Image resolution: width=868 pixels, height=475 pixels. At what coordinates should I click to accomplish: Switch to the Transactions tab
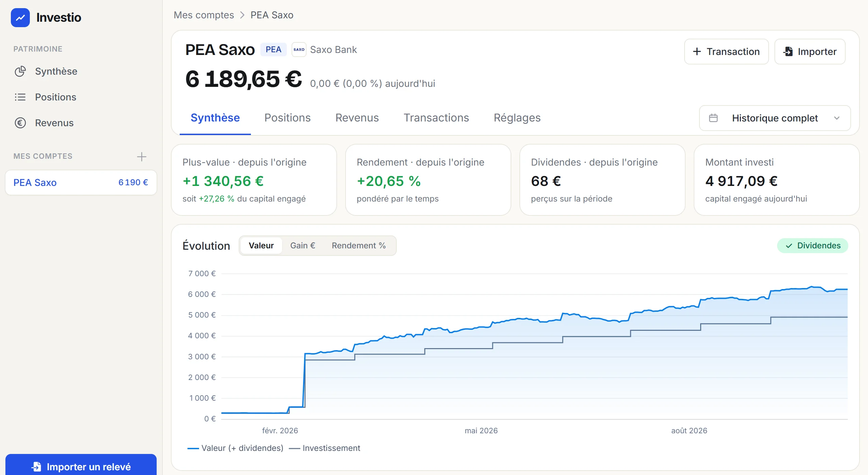(x=436, y=118)
